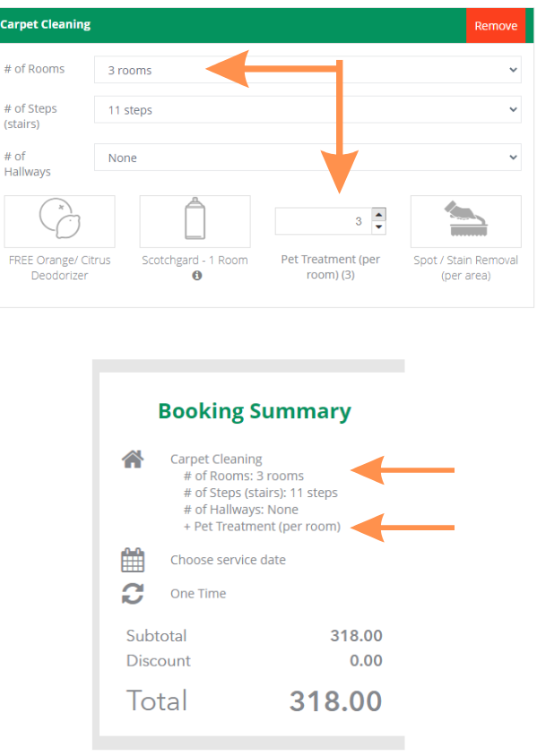The width and height of the screenshot is (537, 756).
Task: Click the recurring frequency refresh icon
Action: [x=133, y=594]
